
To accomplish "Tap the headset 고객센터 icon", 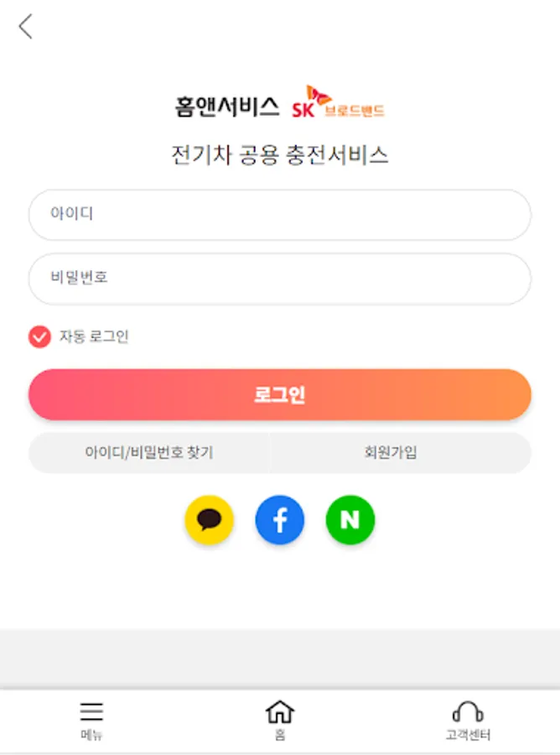I will 468,712.
